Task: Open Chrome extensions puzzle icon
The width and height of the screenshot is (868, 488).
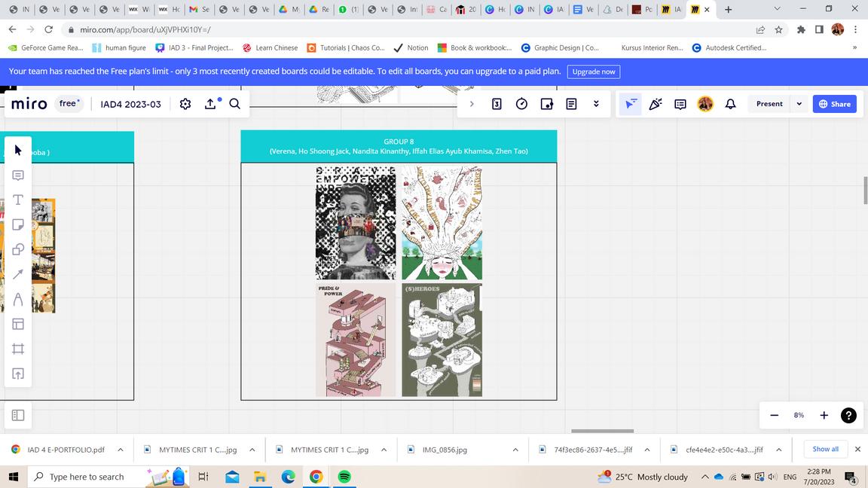Action: click(x=801, y=30)
